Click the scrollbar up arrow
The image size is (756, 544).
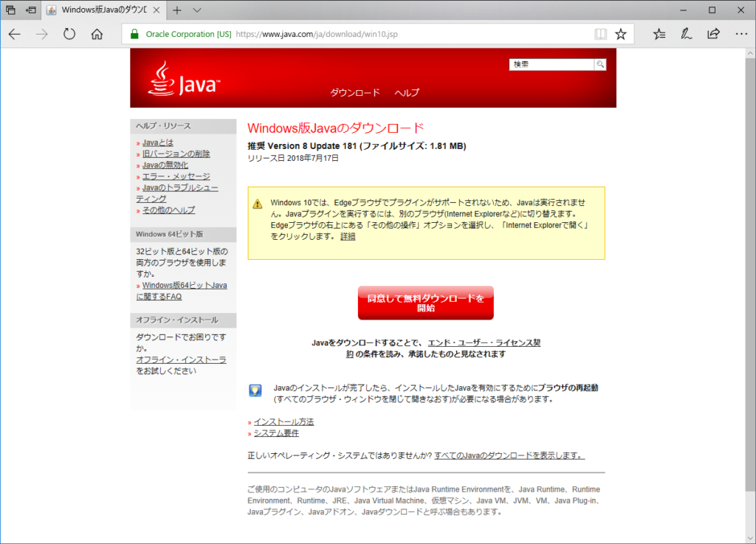(750, 53)
